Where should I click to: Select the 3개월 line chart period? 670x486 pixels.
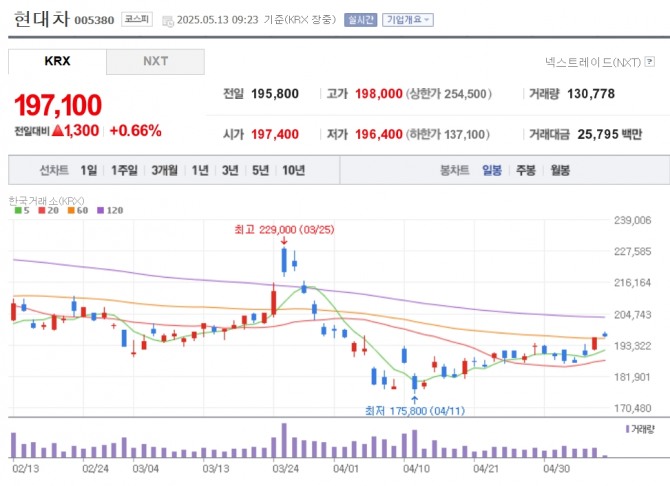pyautogui.click(x=165, y=170)
